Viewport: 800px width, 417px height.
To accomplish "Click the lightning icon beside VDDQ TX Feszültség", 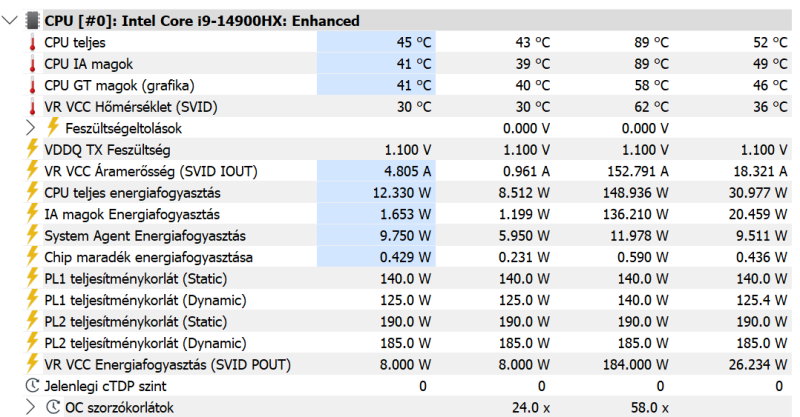I will coord(32,149).
